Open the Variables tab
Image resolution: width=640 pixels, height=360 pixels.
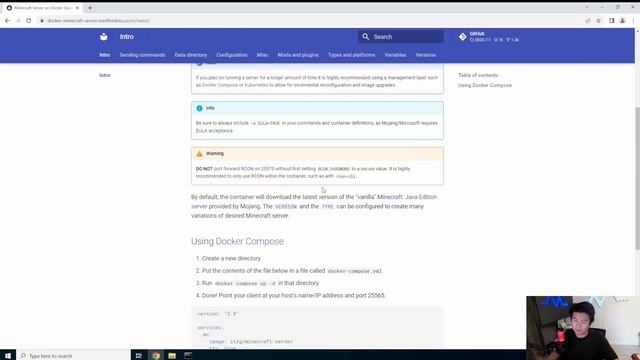(x=395, y=55)
